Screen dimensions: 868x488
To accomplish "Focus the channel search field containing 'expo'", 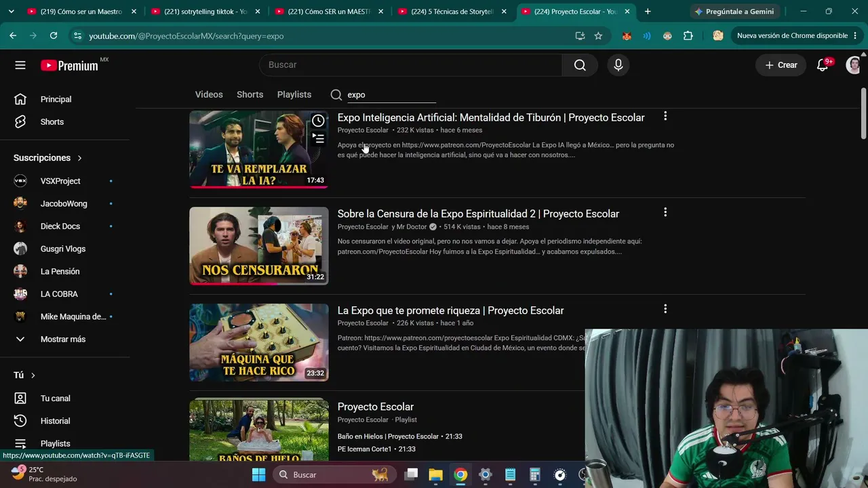I will 391,95.
